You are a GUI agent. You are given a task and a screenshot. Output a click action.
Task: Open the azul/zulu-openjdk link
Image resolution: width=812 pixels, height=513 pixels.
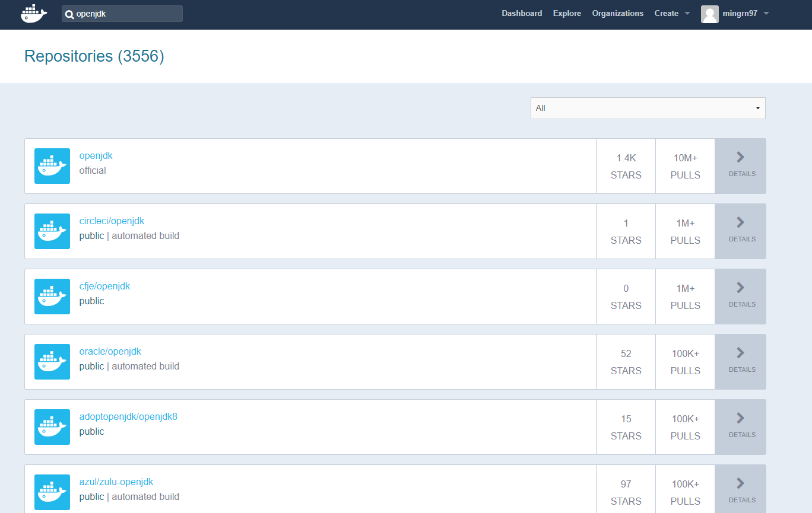(x=116, y=482)
